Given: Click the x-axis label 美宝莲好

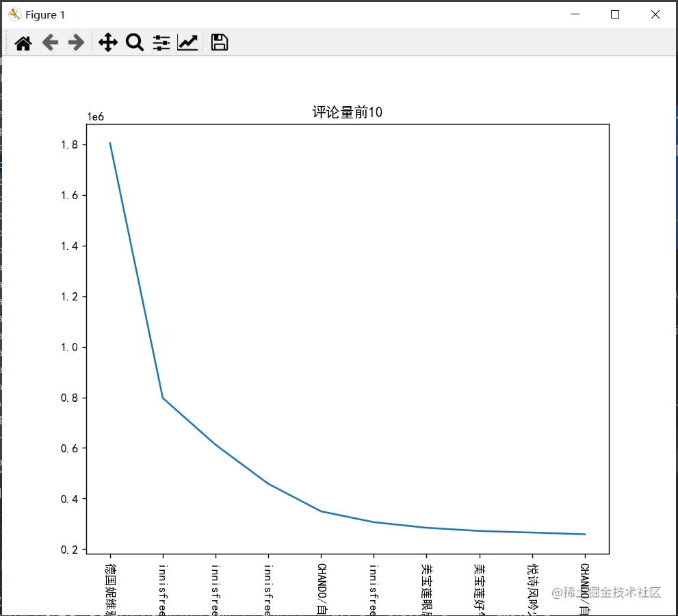Looking at the screenshot, I should (480, 589).
